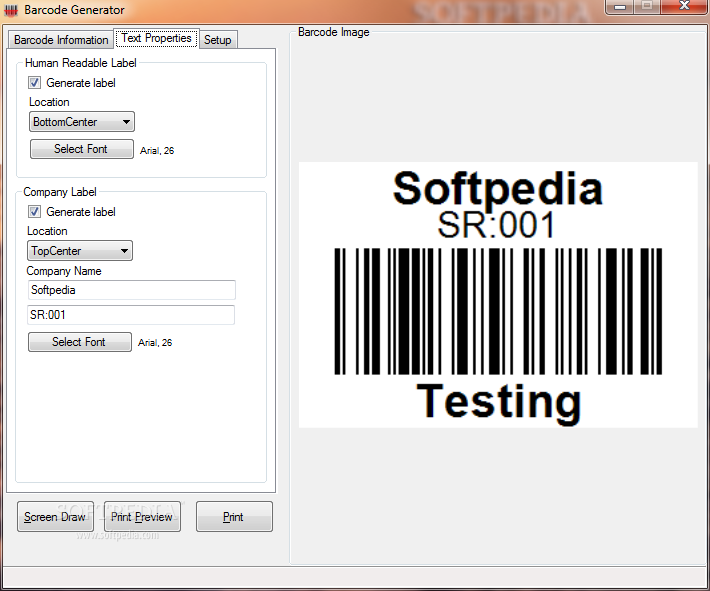The height and width of the screenshot is (591, 710).
Task: Minimize the Barcode Generator window
Action: [x=620, y=7]
